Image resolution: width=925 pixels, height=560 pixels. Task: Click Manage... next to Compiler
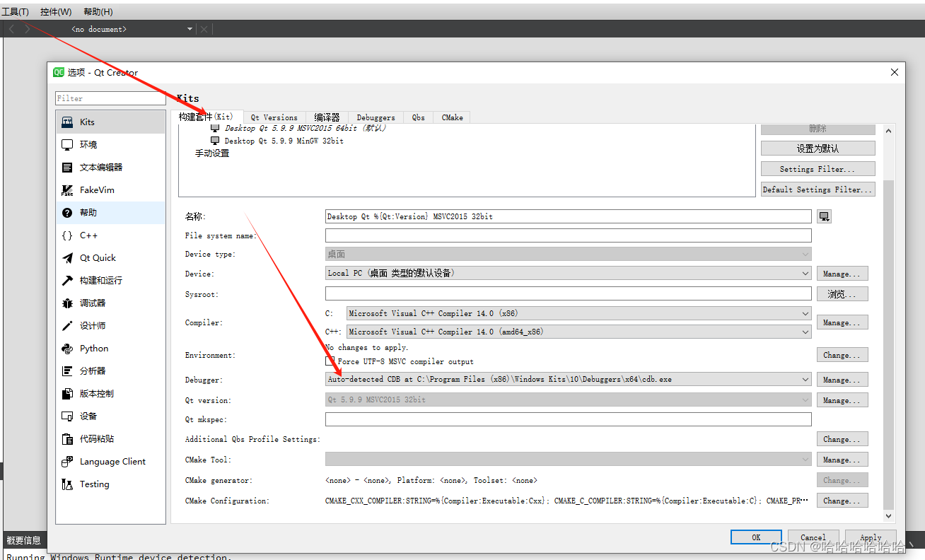pos(842,322)
